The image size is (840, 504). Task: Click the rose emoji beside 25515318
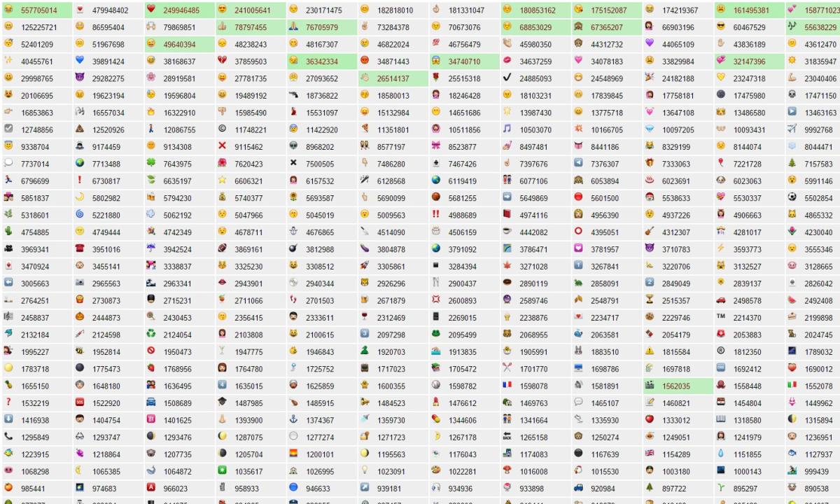pyautogui.click(x=436, y=78)
